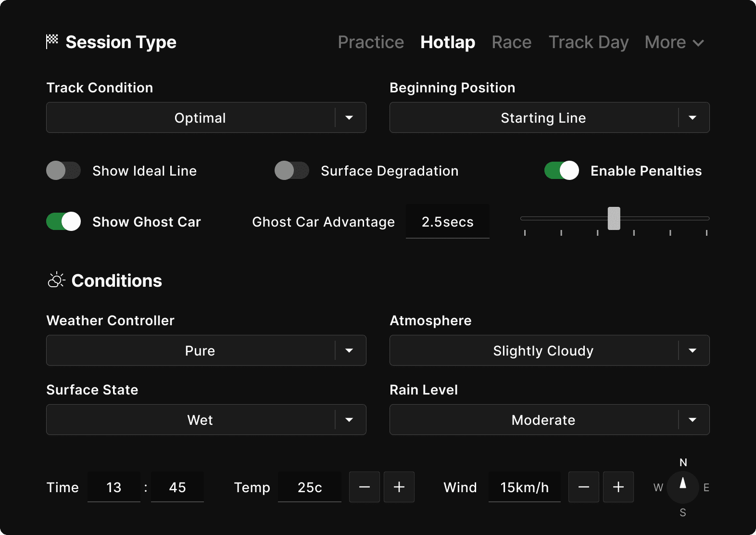Viewport: 756px width, 535px height.
Task: Click the Enable Penalties label
Action: (646, 171)
